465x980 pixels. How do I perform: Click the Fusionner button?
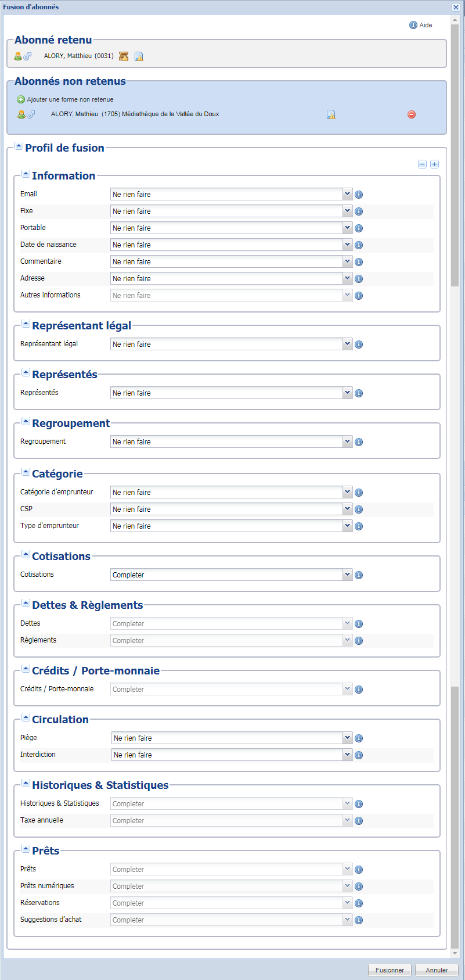pyautogui.click(x=390, y=970)
